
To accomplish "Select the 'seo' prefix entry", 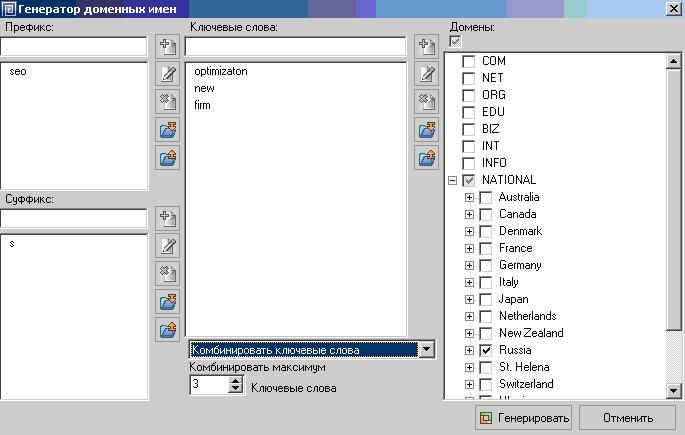I will click(x=17, y=72).
